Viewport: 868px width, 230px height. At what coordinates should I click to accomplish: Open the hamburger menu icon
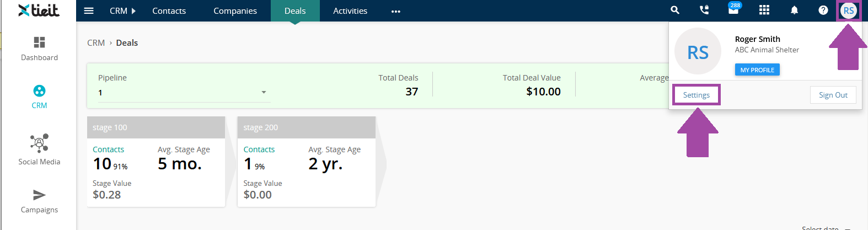pos(89,10)
